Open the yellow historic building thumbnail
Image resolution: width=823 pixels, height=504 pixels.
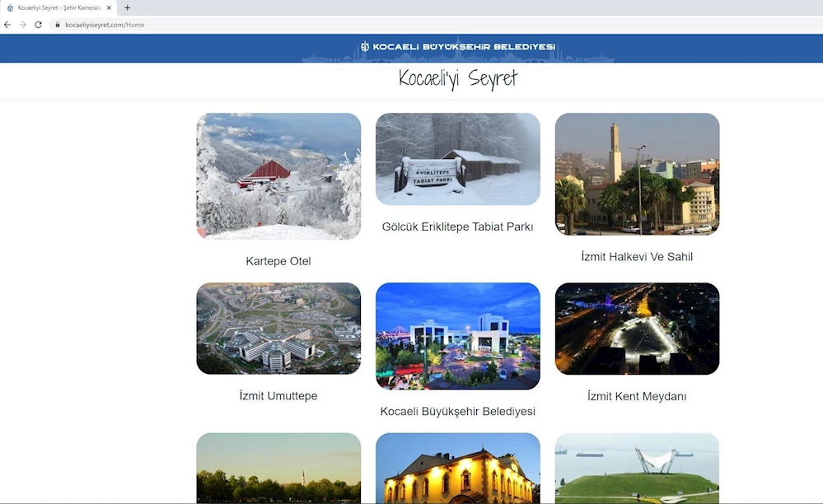point(457,468)
